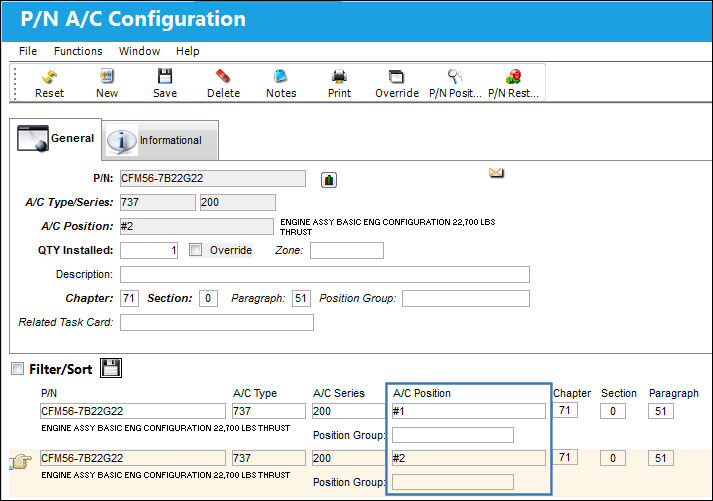Click the P/N field CFM56-7B22G22 in form
This screenshot has width=713, height=501.
point(213,178)
